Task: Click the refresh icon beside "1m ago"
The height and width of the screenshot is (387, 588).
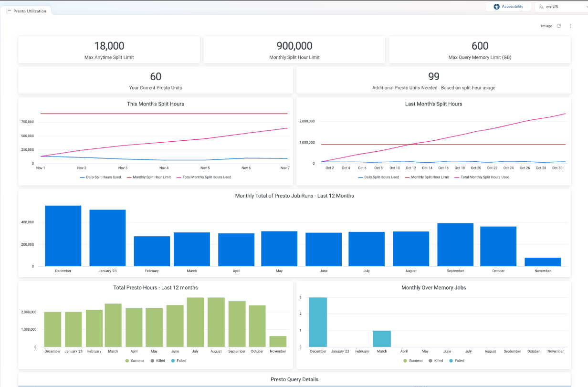Action: click(559, 26)
